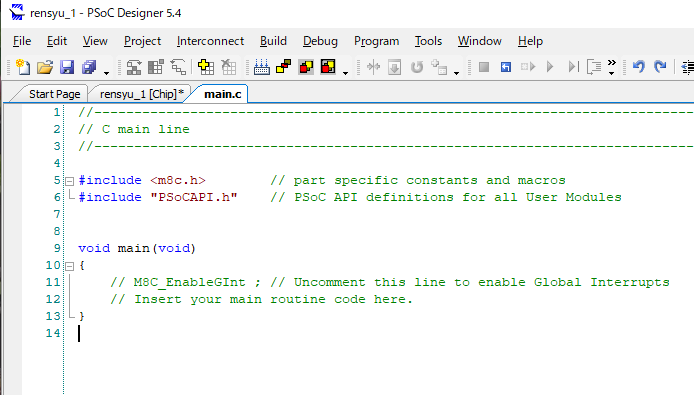Collapse the main function fold on line 10
Viewport: 694px width, 395px height.
[69, 266]
